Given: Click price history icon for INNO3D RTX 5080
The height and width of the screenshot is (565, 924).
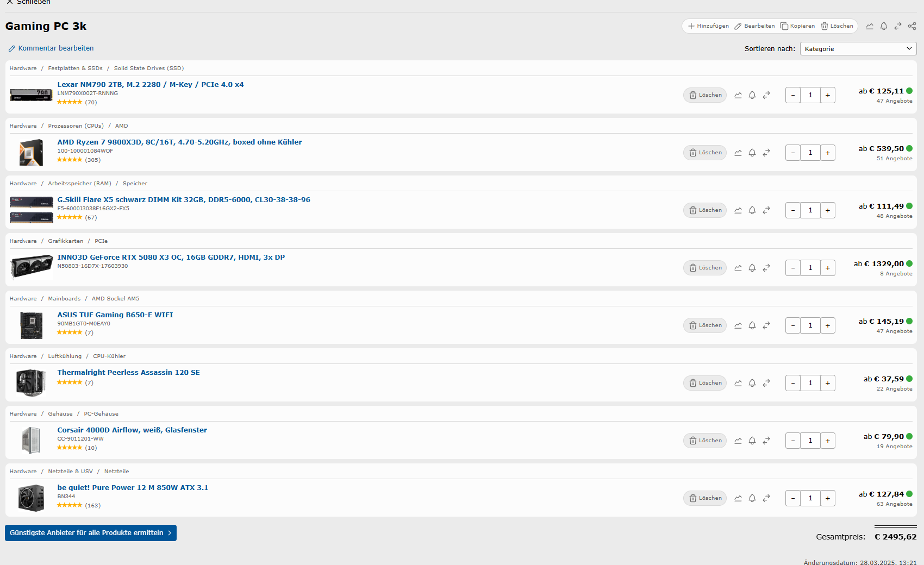Looking at the screenshot, I should tap(738, 268).
